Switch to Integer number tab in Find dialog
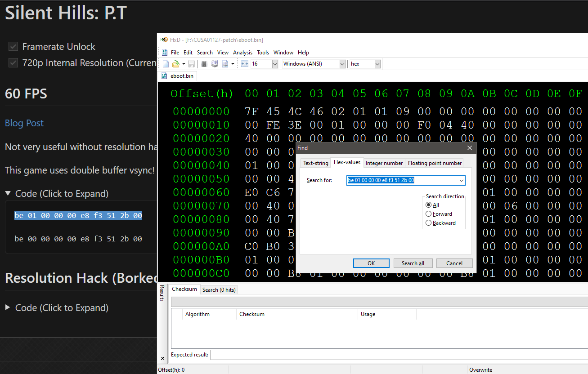 point(384,163)
